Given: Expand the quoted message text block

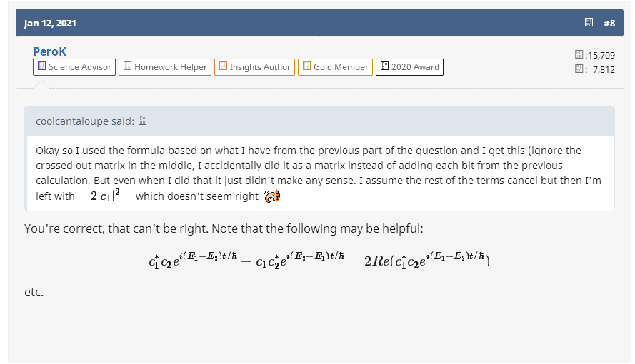Looking at the screenshot, I should click(x=319, y=173).
